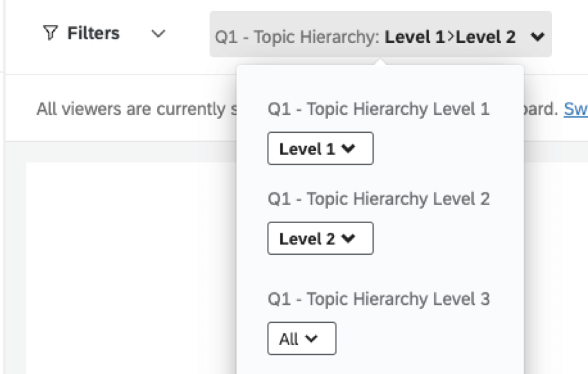Expand the chevron next to Filters

pos(158,34)
